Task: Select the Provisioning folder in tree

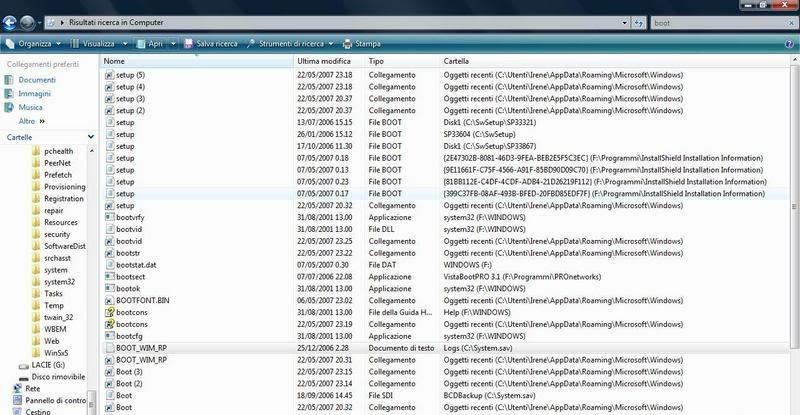Action: point(59,187)
